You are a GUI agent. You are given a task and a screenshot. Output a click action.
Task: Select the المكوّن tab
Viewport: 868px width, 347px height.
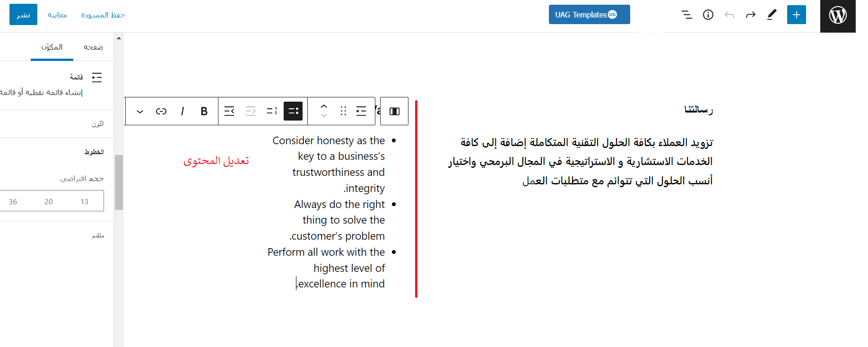coord(52,47)
